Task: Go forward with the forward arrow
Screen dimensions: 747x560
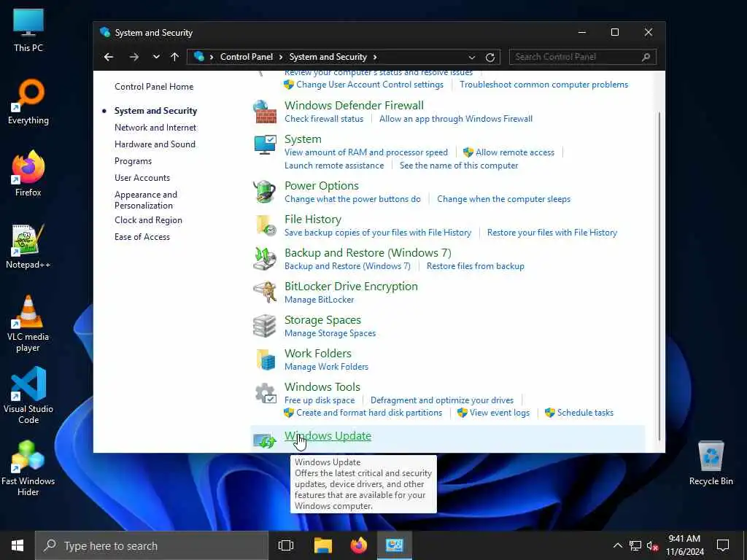Action: point(134,57)
